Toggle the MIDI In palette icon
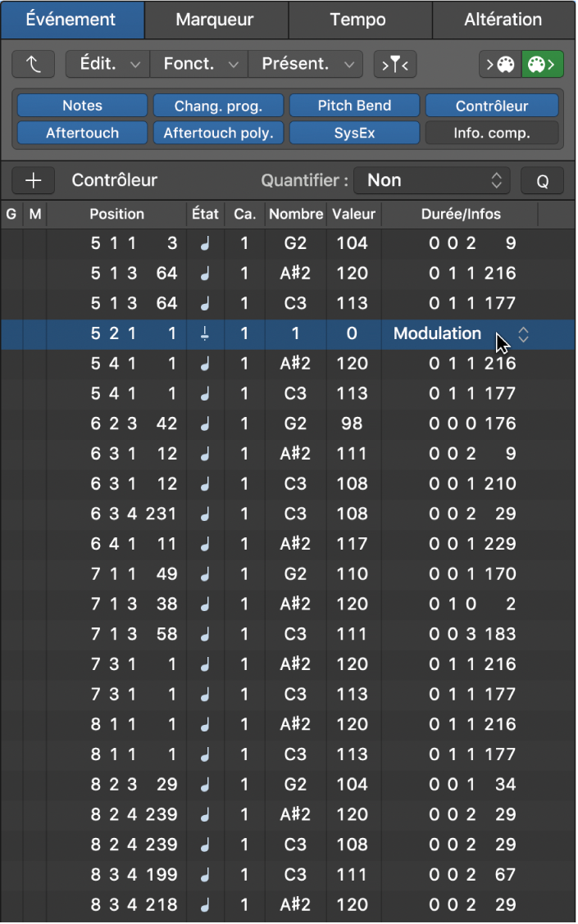 click(500, 64)
